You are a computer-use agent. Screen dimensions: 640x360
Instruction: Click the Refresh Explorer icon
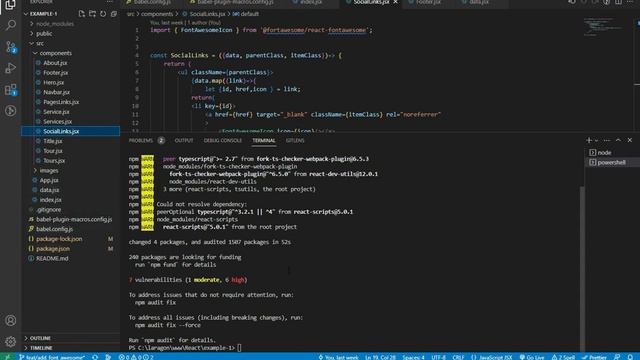tap(103, 14)
